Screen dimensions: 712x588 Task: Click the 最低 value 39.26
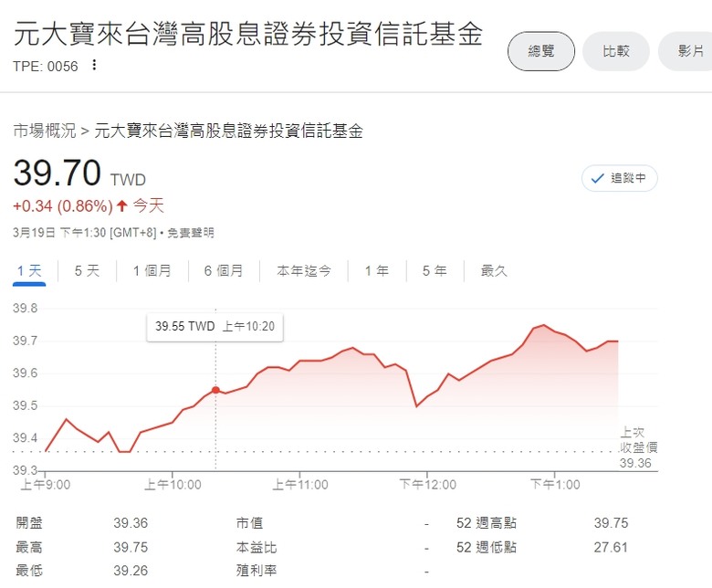131,571
